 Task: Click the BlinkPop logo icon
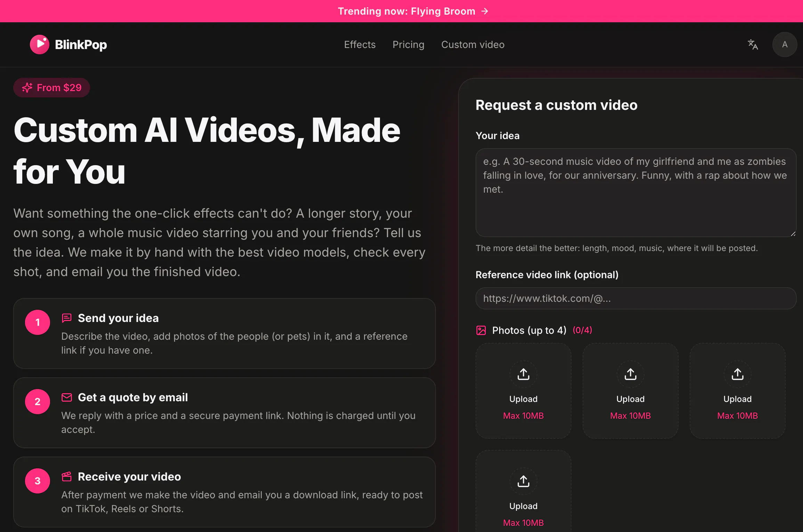40,45
